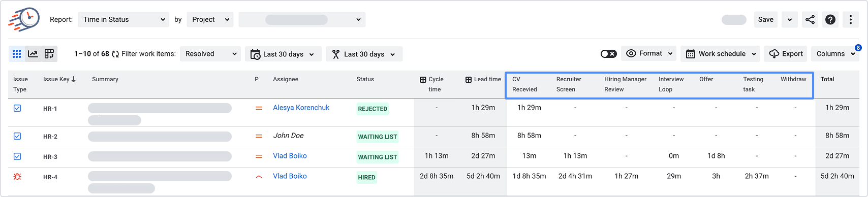Screen dimensions: 868x197
Task: Click the Time in Status app logo
Action: point(24,19)
